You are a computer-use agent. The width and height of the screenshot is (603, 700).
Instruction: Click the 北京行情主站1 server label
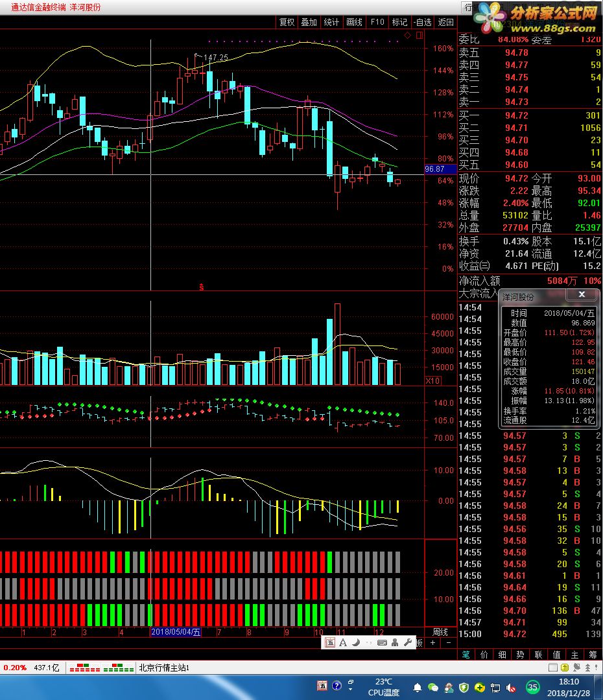click(164, 668)
